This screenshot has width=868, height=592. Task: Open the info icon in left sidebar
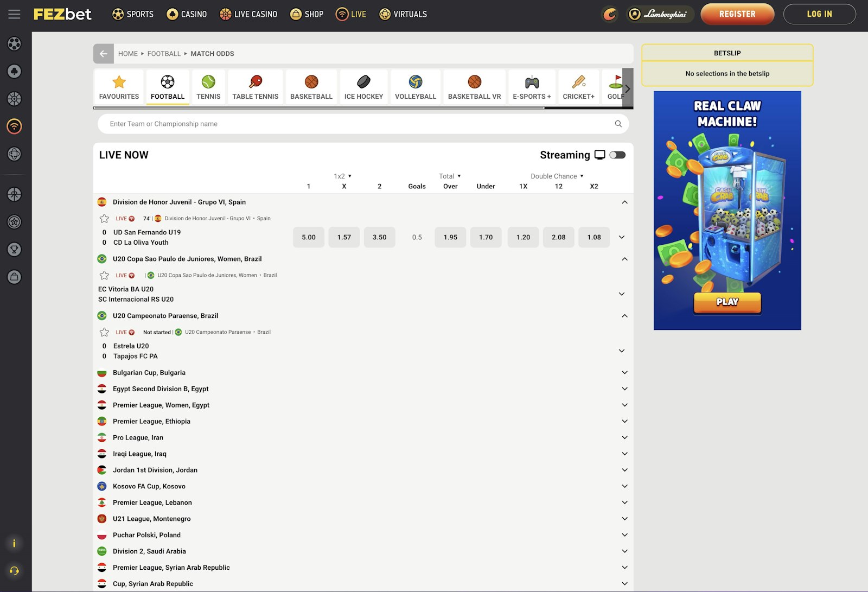[x=14, y=544]
